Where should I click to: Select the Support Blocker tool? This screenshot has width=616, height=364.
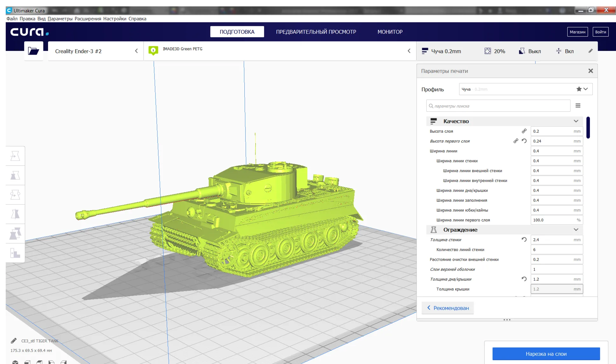tap(15, 253)
